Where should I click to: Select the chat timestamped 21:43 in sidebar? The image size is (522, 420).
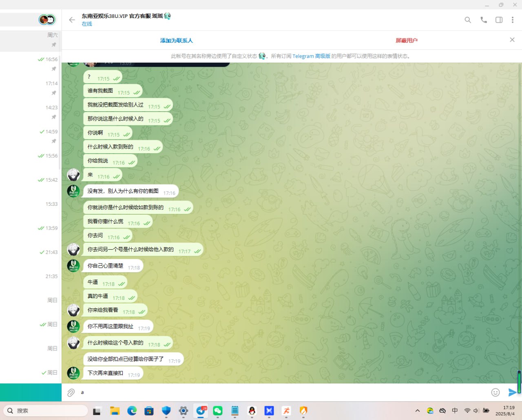point(31,256)
